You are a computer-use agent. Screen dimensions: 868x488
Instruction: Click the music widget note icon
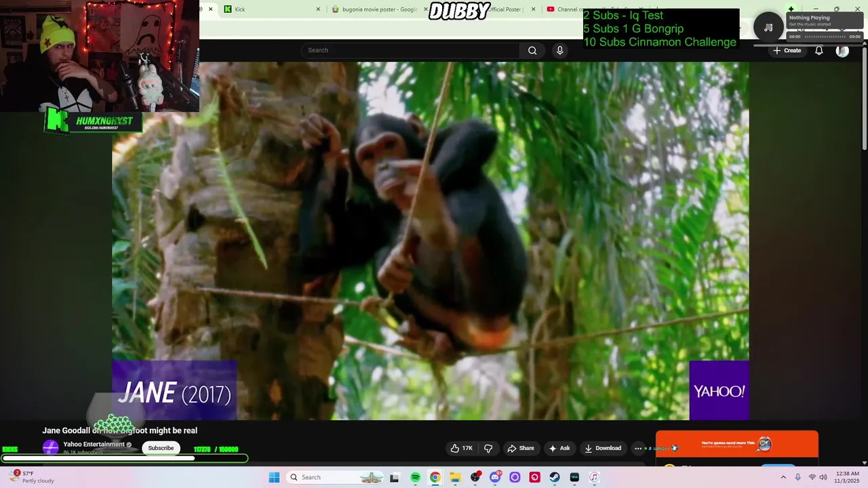coord(768,28)
